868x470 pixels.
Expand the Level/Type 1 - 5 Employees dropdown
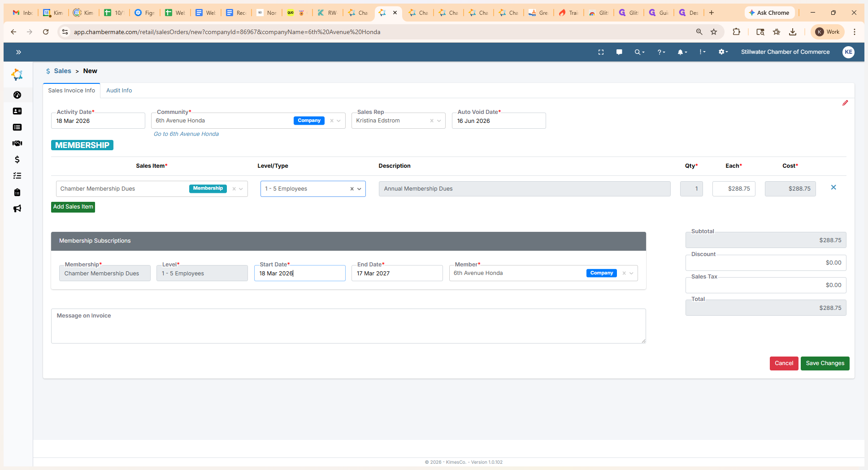(359, 189)
